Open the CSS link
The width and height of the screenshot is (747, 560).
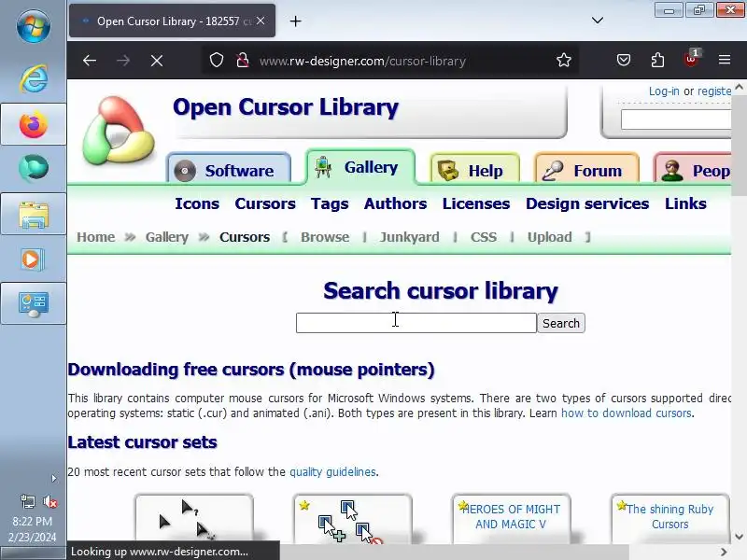484,237
